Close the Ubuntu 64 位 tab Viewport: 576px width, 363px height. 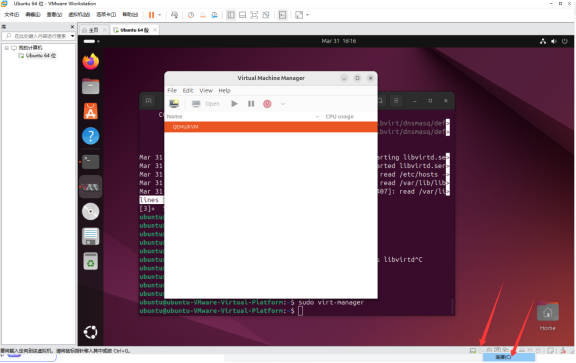click(155, 30)
